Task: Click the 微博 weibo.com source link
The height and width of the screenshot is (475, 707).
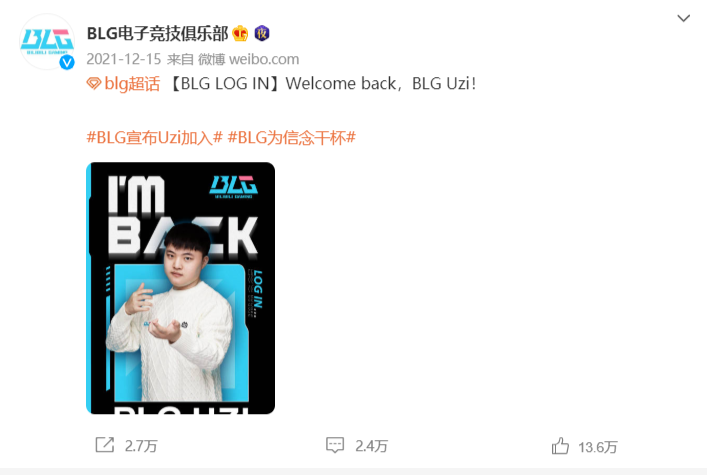Action: coord(248,59)
